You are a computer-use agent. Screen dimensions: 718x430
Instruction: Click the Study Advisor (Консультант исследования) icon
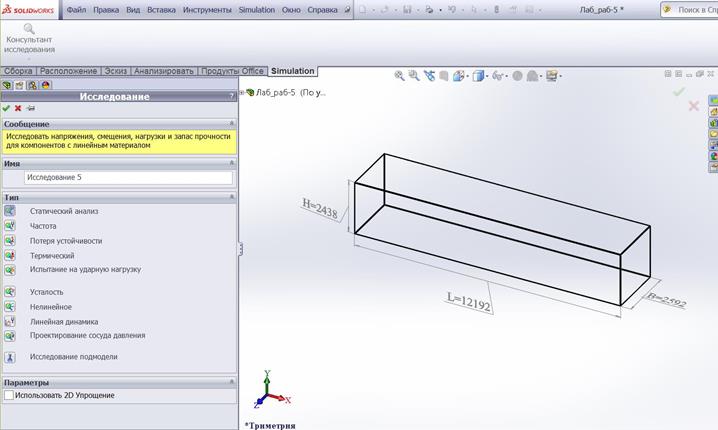point(29,31)
